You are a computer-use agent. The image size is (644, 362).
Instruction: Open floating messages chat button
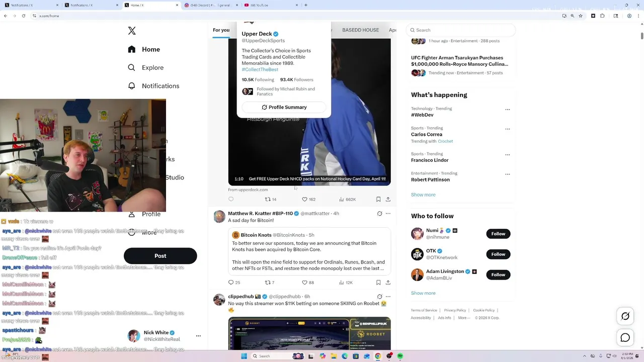[x=625, y=338]
